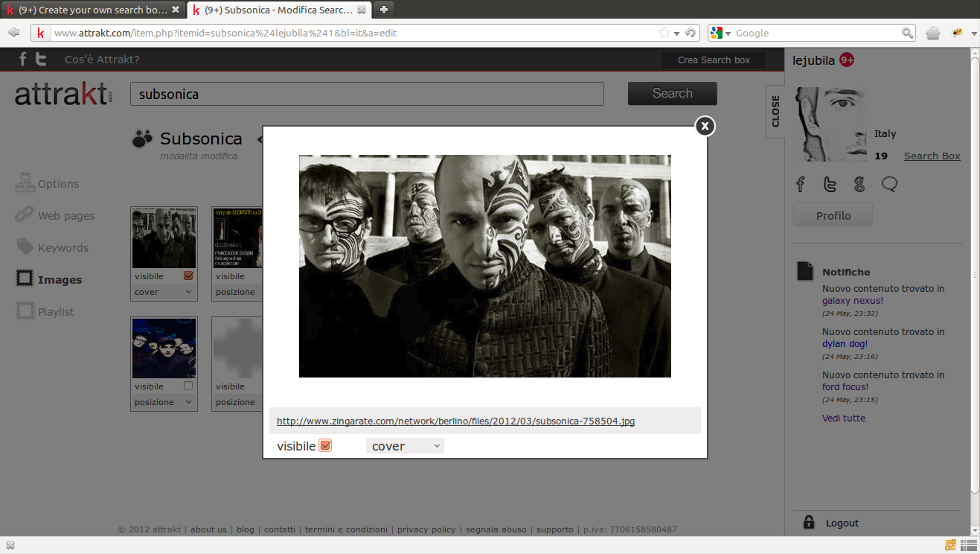Open the Web pages sidebar section
The image size is (980, 554).
55,216
